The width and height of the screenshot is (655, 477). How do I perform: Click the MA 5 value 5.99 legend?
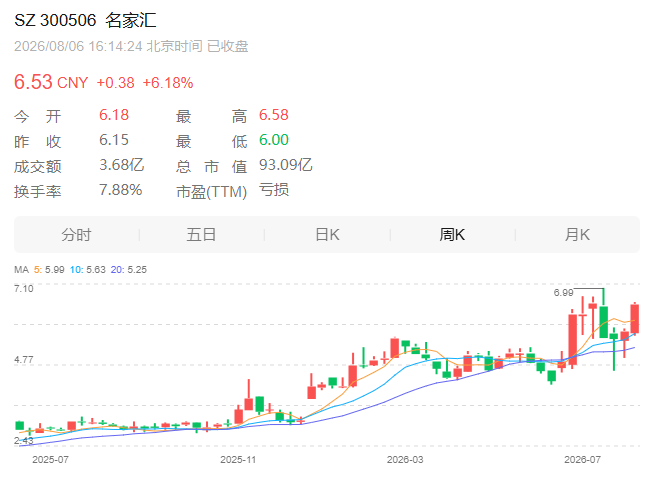click(49, 270)
